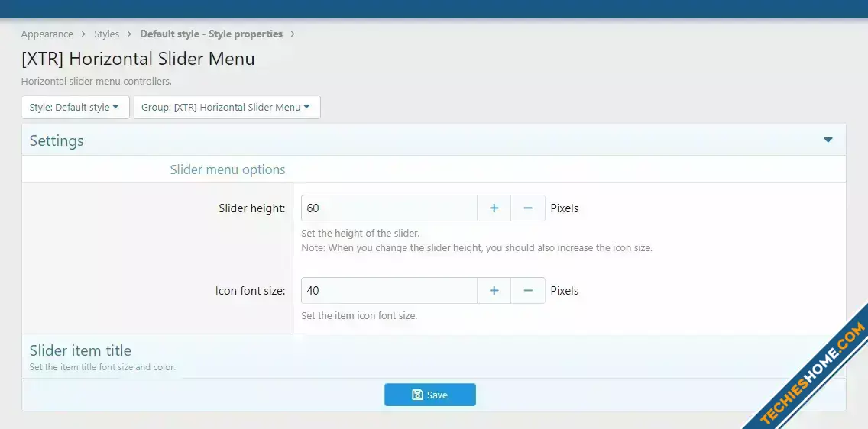Open Group: [XTR] Horizontal Slider Menu dropdown
Image resolution: width=868 pixels, height=429 pixels.
[x=226, y=108]
